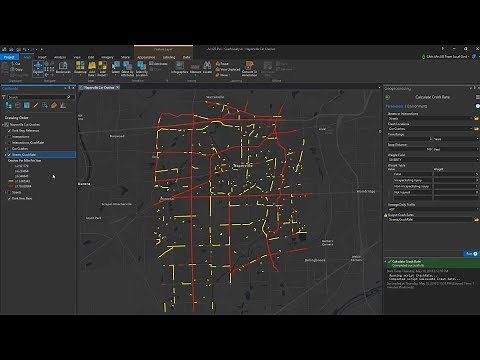Viewport: 480px width, 360px height.
Task: List layers by labeling
Action: coord(54,105)
